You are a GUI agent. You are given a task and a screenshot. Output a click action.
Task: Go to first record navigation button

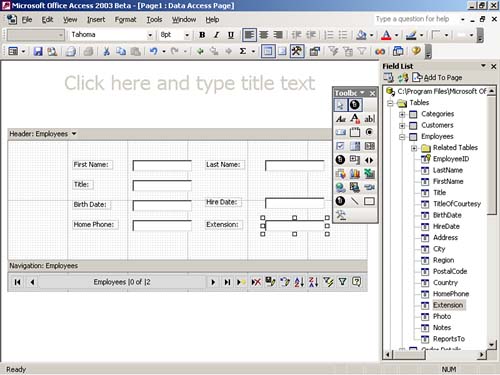pyautogui.click(x=18, y=282)
